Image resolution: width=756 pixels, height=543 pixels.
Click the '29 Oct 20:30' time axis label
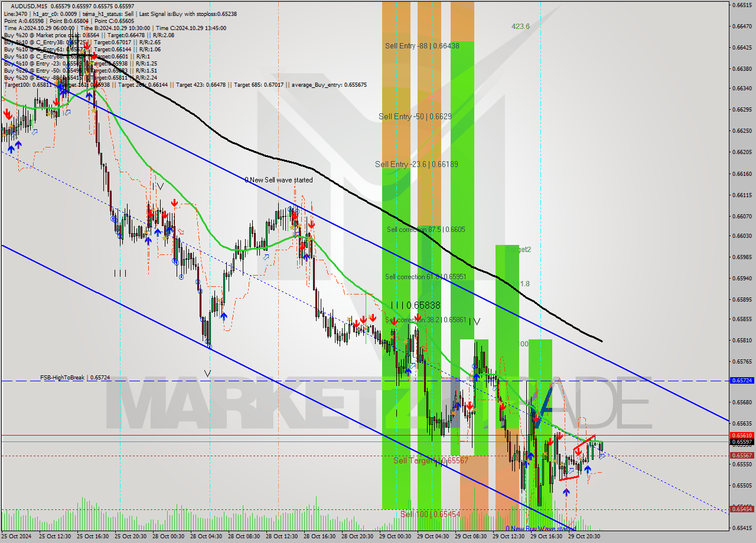(x=584, y=537)
